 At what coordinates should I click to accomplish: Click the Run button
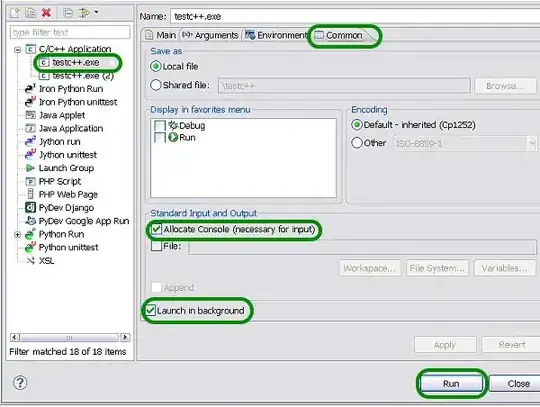[x=451, y=384]
